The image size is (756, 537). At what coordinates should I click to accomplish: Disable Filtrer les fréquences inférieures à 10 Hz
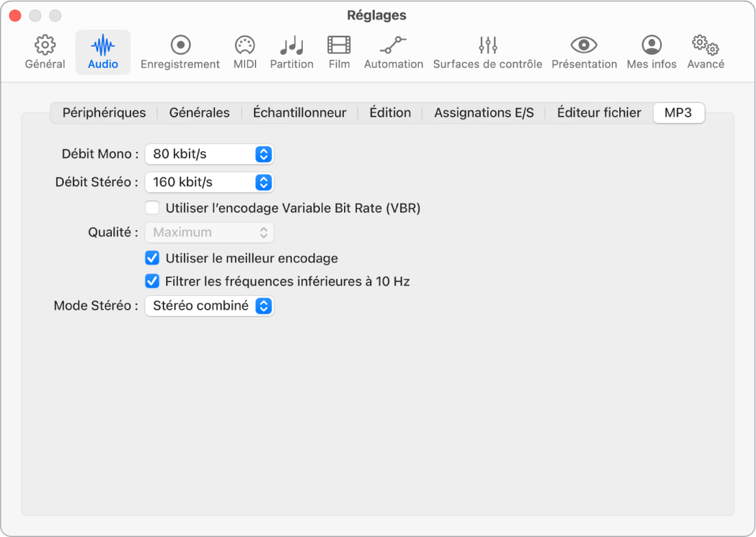point(152,281)
